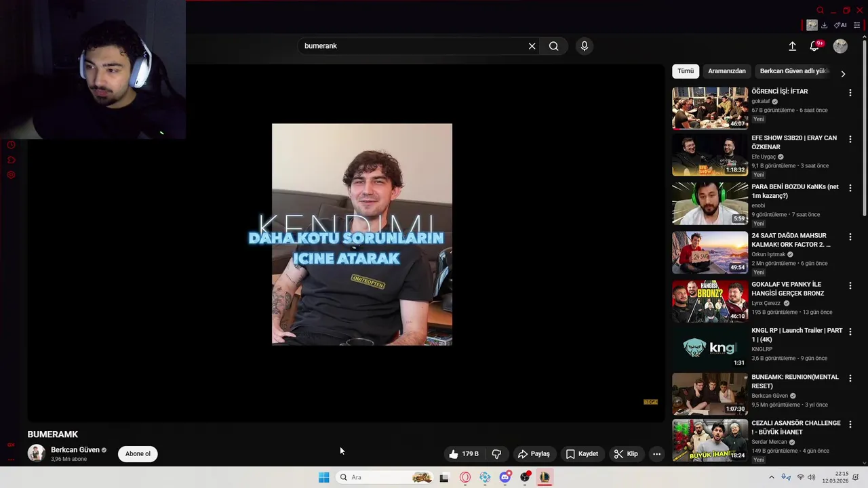868x488 pixels.
Task: Open Opera from the taskbar
Action: (465, 477)
